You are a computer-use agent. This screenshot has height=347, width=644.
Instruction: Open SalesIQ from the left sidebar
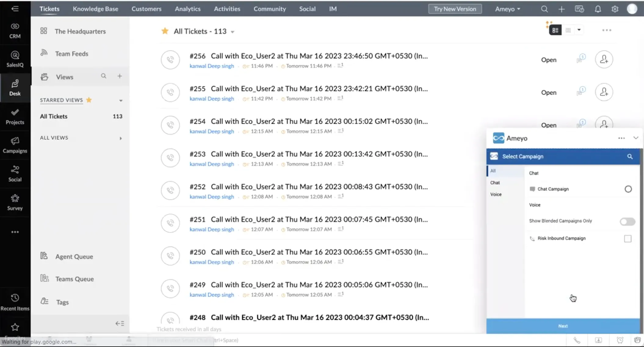pyautogui.click(x=15, y=59)
